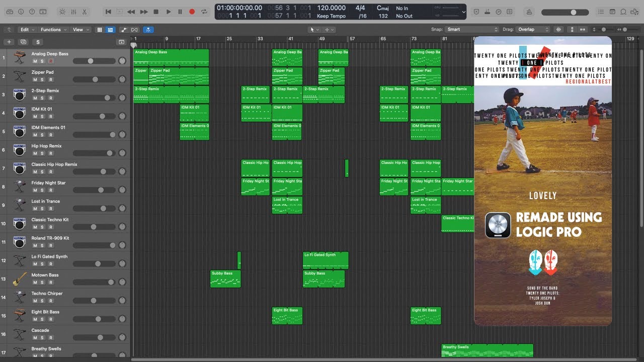Adjust vertical zoom slider
This screenshot has height=362, width=644.
[606, 30]
